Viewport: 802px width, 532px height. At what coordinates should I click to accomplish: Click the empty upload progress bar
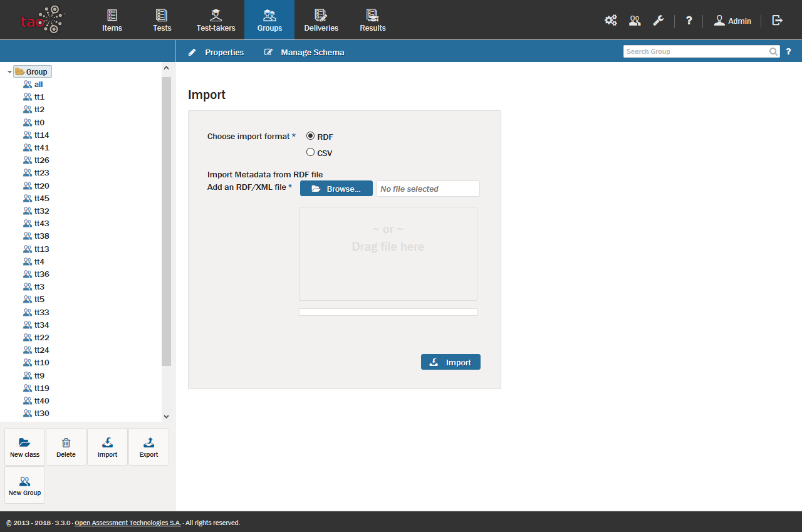[x=388, y=312]
